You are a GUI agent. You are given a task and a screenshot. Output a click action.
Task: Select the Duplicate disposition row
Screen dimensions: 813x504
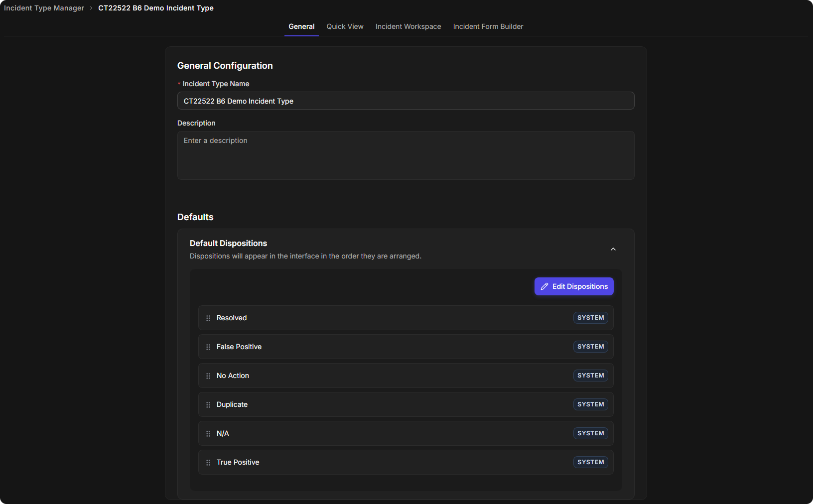coord(406,404)
